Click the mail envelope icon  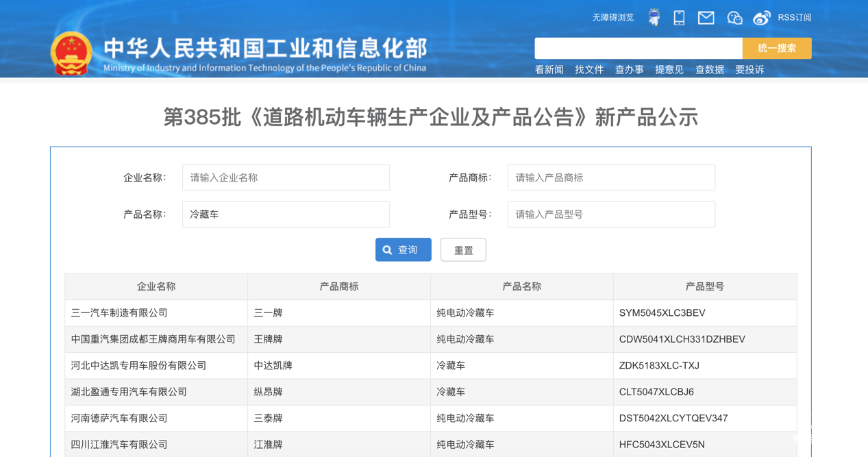point(706,18)
